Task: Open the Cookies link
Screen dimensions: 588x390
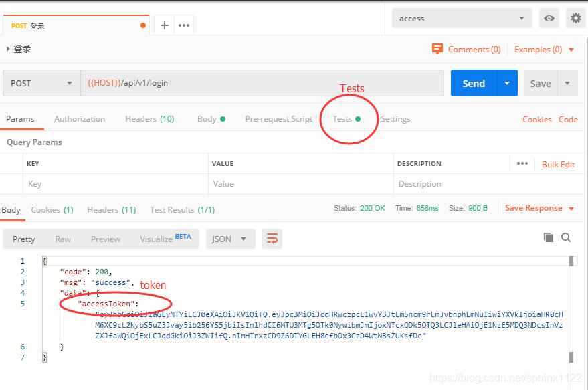Action: tap(537, 120)
